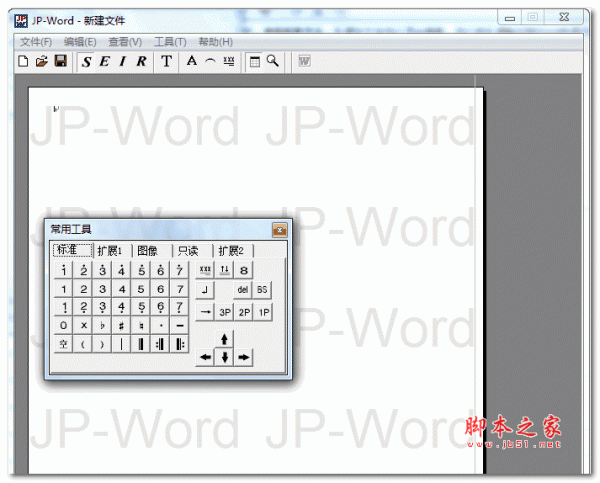Open a file via toolbar folder icon
600x483 pixels.
click(x=42, y=61)
